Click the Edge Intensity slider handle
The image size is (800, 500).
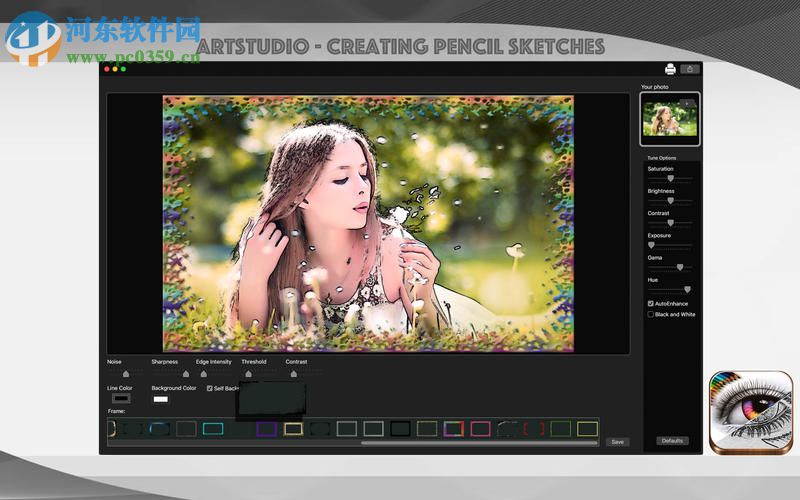pos(204,374)
